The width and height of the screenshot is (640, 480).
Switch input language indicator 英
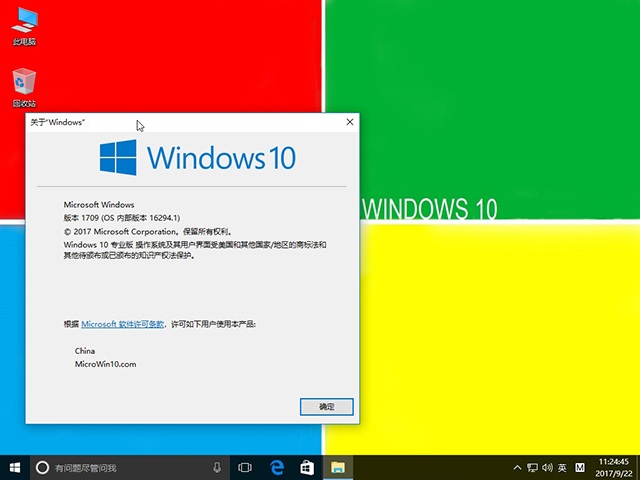coord(562,467)
